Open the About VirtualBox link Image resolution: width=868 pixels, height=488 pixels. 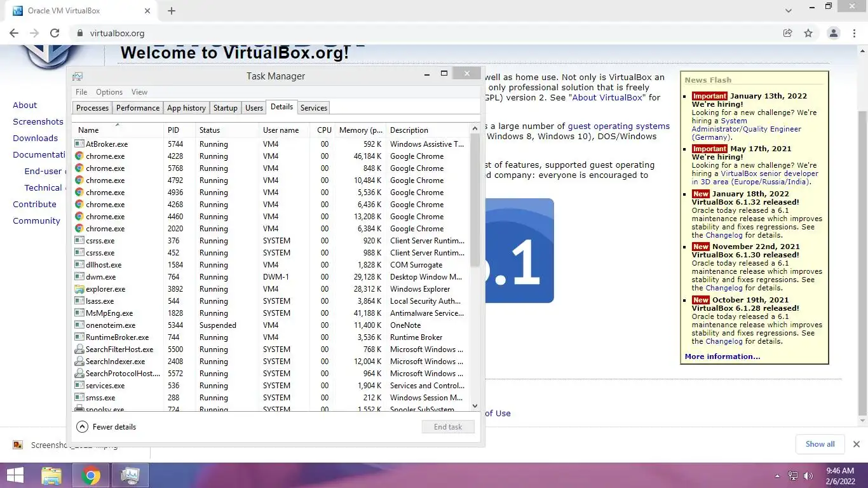coord(607,97)
